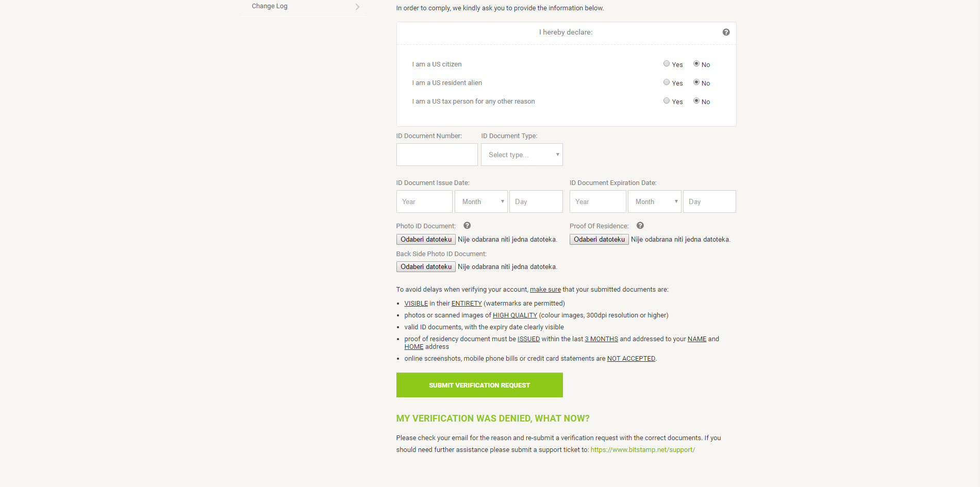This screenshot has width=980, height=487.
Task: Click help icon next to Proof Of Residence
Action: tap(640, 226)
